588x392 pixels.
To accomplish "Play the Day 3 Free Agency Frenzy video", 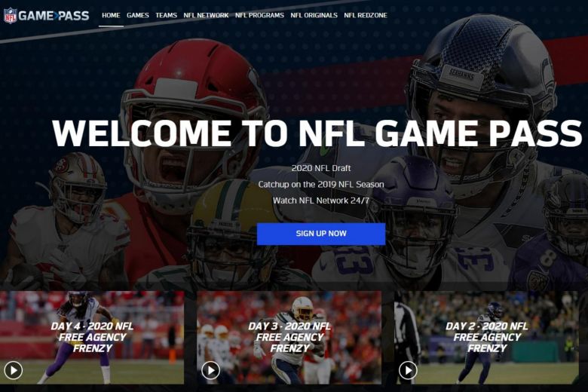I will point(210,371).
